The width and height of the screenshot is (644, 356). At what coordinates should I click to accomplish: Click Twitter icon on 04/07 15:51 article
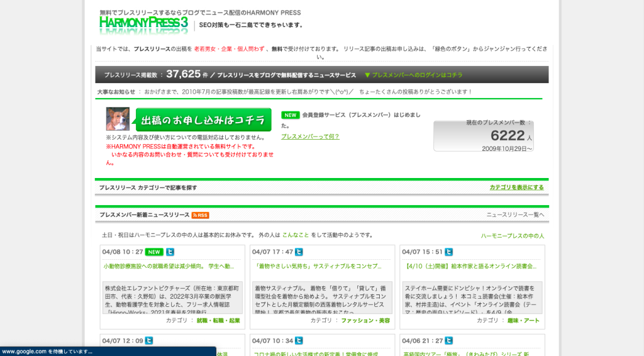pyautogui.click(x=449, y=252)
